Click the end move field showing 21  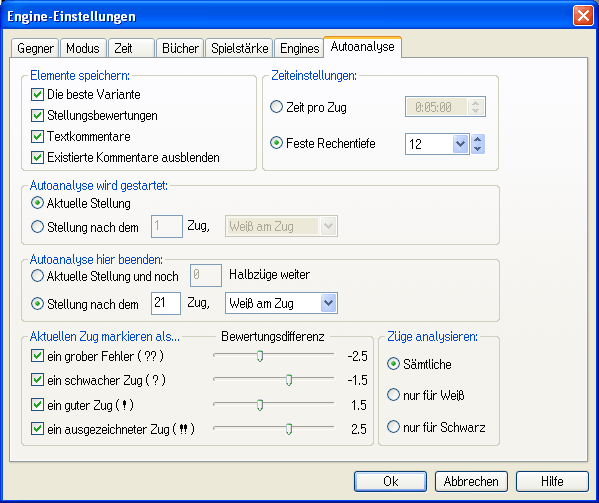click(166, 303)
